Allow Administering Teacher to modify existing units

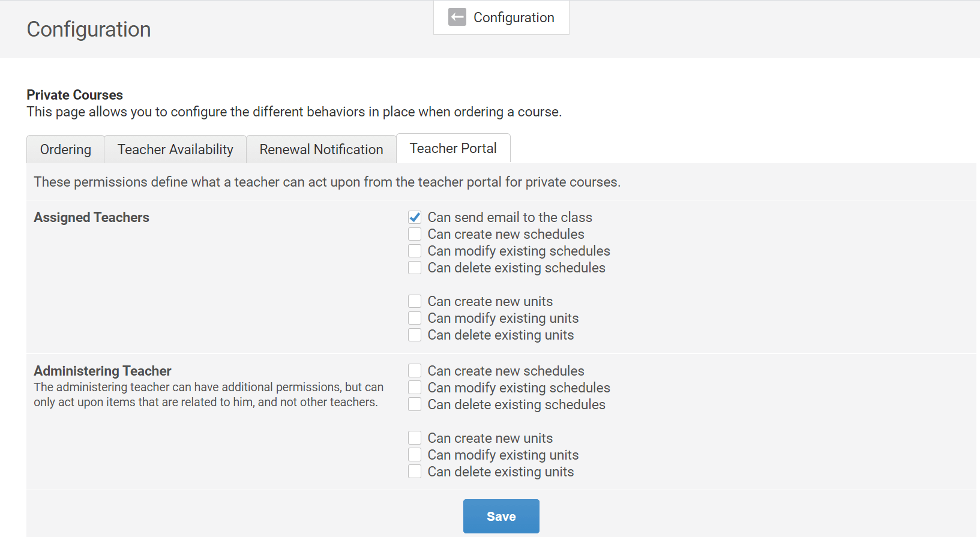click(415, 455)
